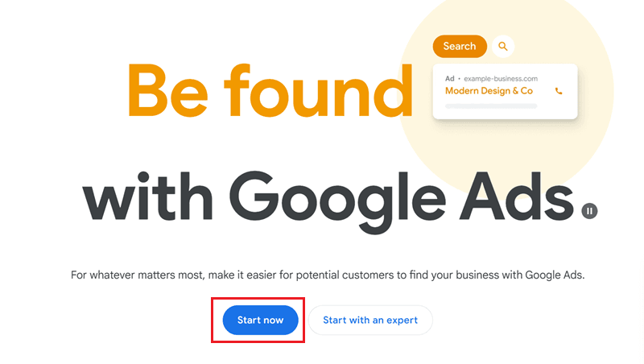Open the Modern Design & Co ad title
The width and height of the screenshot is (644, 364).
coord(489,91)
